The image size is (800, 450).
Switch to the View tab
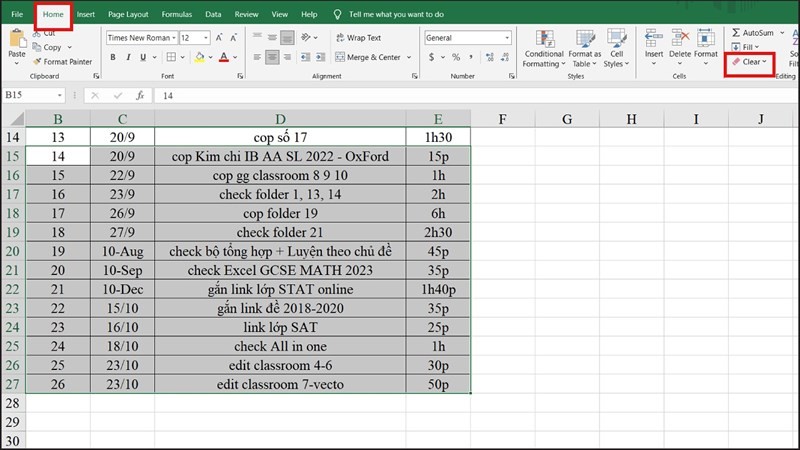280,14
